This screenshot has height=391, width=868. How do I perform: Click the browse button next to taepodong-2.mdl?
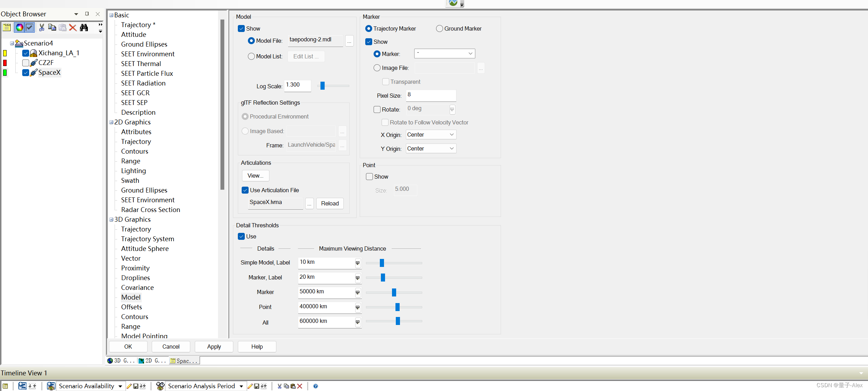click(349, 41)
